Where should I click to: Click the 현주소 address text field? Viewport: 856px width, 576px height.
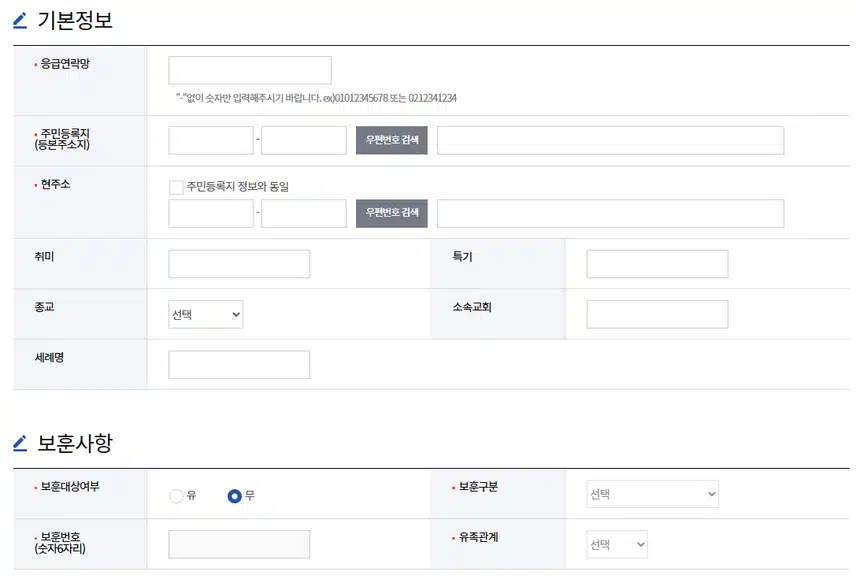tap(610, 213)
